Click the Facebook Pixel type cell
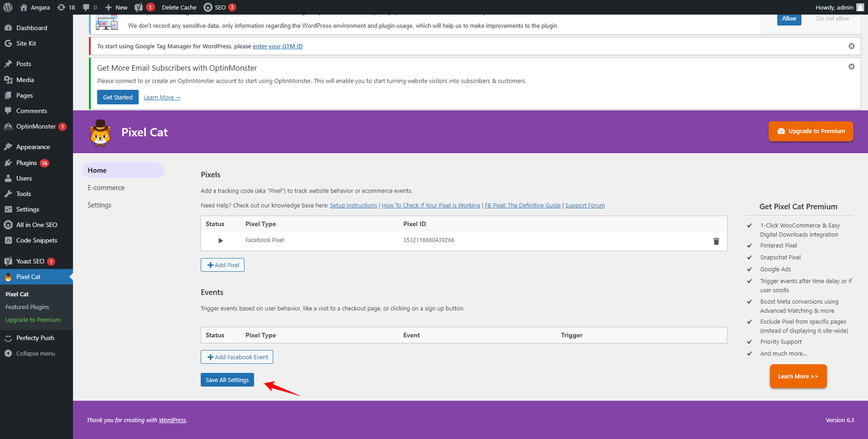Image resolution: width=868 pixels, height=439 pixels. point(265,240)
